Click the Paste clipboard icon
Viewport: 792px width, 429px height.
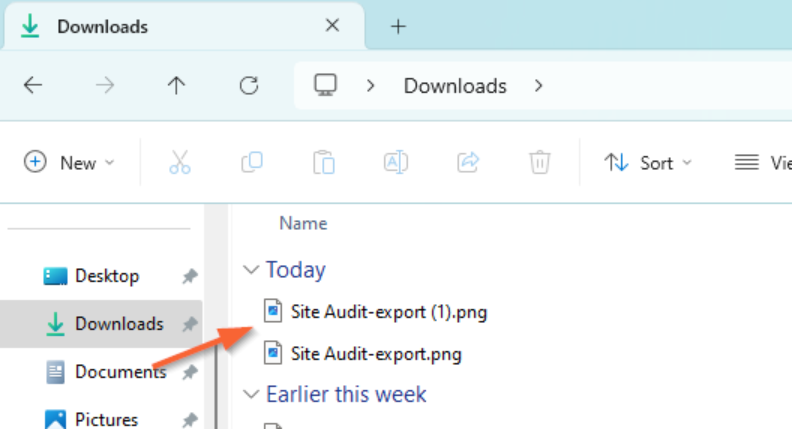(x=324, y=162)
